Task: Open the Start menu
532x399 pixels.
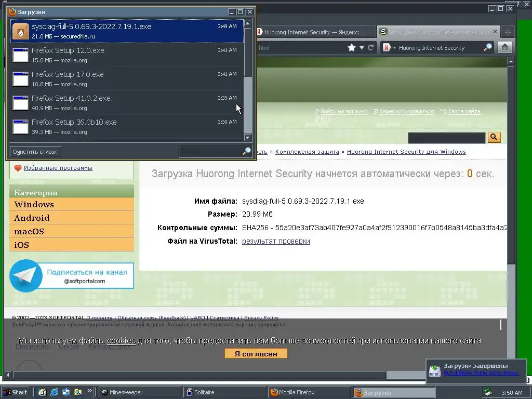Action: point(16,392)
